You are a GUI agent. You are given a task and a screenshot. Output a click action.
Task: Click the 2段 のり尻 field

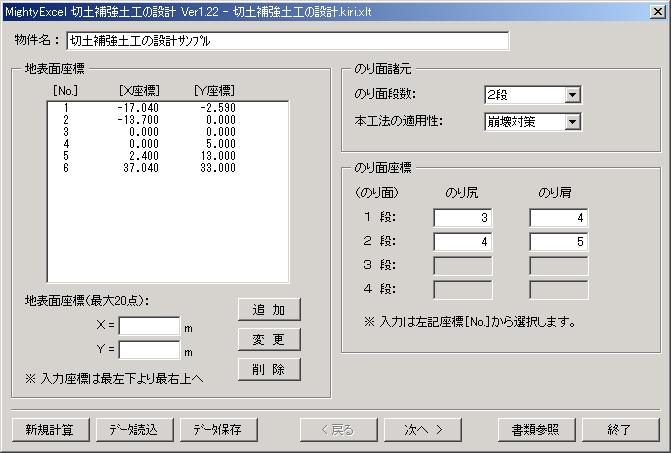(463, 242)
